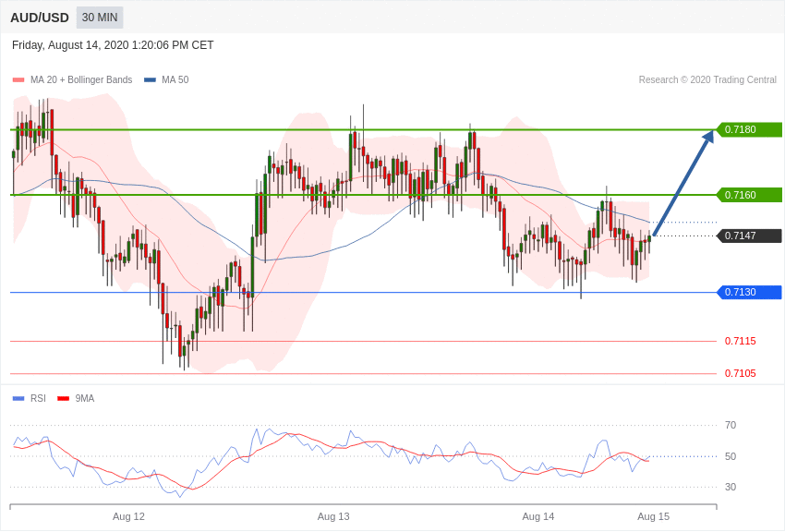Click the blue MA 50 legend swatch

pos(150,80)
